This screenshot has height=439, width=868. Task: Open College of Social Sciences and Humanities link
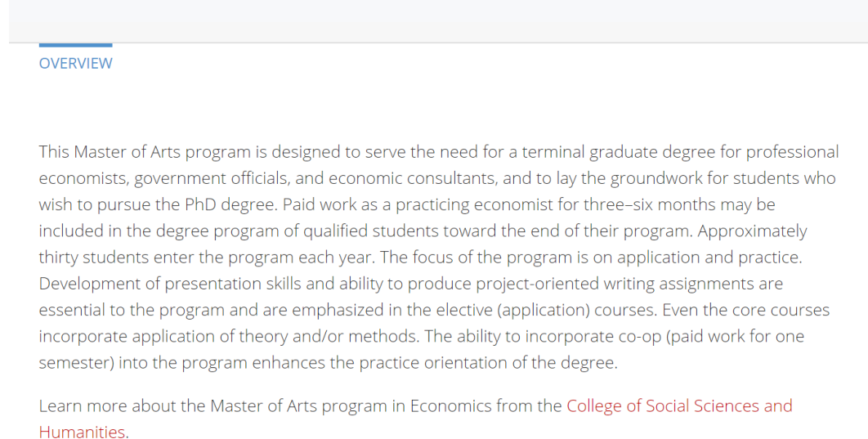[679, 405]
